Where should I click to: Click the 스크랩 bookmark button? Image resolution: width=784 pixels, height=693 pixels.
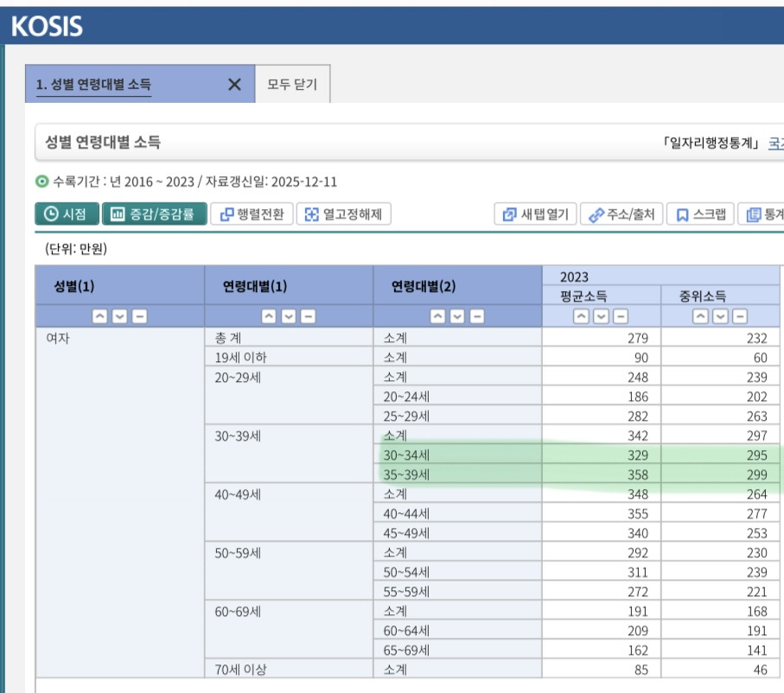(700, 214)
